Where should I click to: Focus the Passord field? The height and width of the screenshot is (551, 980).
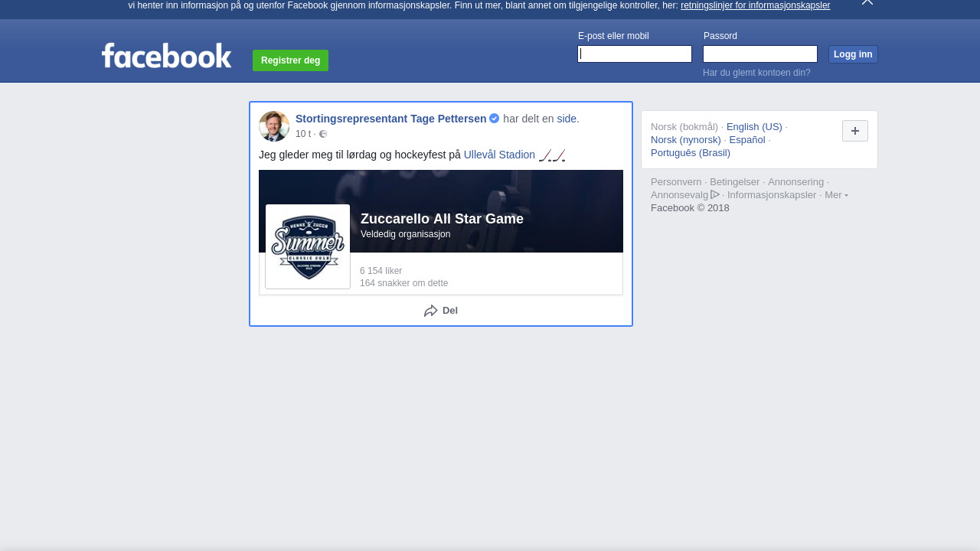click(760, 54)
